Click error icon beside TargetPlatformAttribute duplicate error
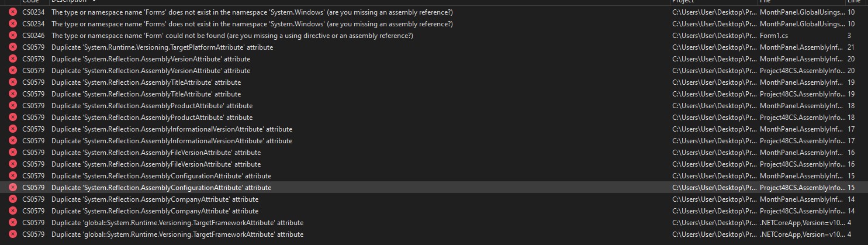 [13, 47]
